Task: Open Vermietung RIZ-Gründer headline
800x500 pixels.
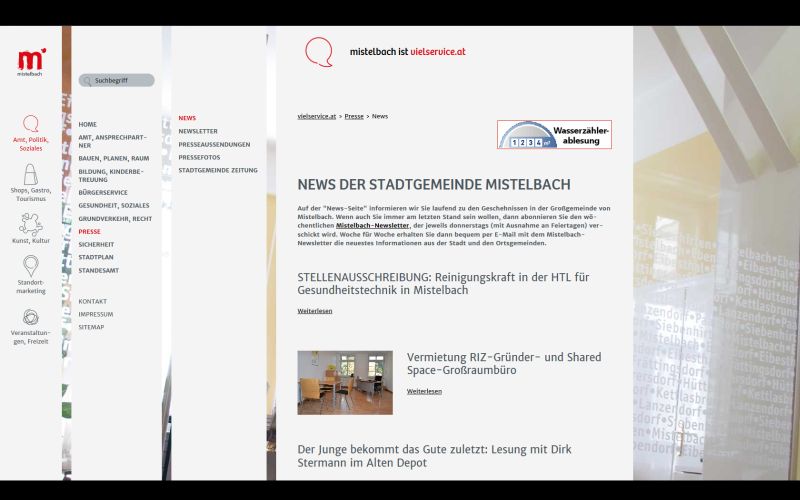Action: (x=504, y=363)
